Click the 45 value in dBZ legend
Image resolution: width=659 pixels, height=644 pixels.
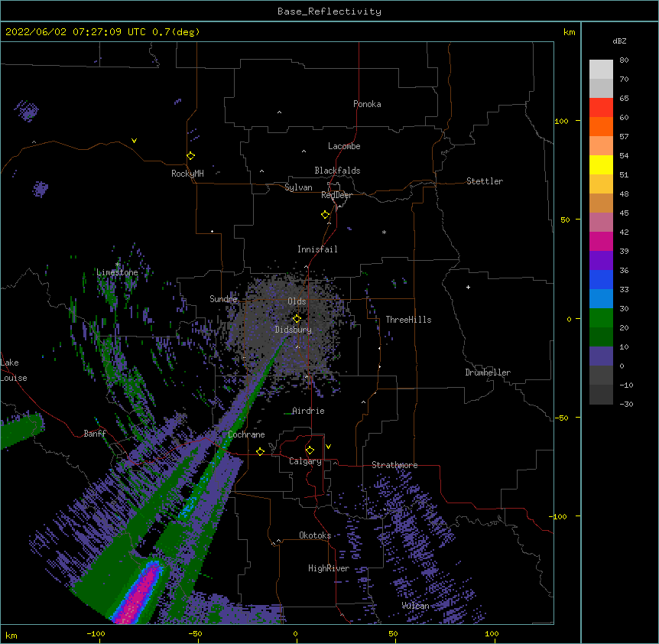[624, 213]
